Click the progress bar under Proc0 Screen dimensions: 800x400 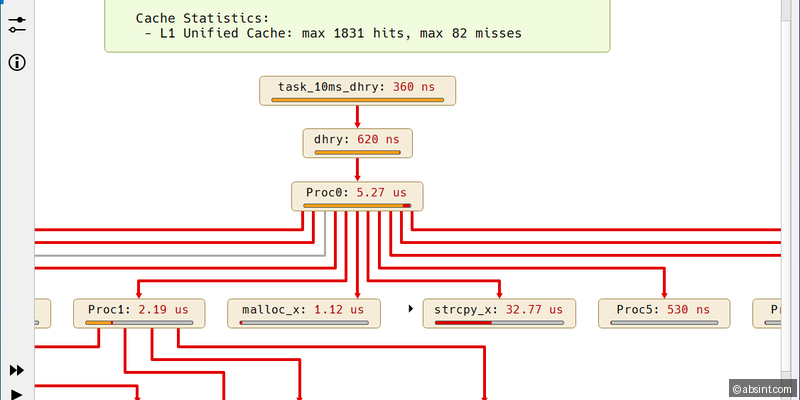(x=357, y=206)
